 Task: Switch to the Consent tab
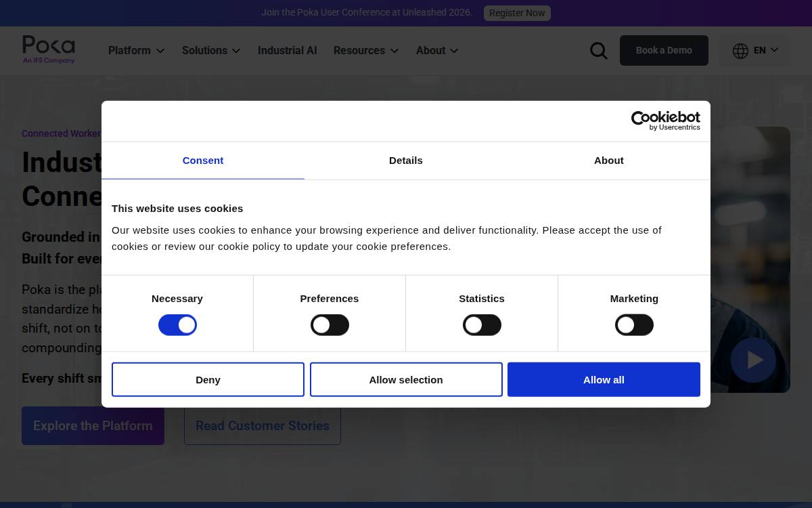tap(203, 161)
